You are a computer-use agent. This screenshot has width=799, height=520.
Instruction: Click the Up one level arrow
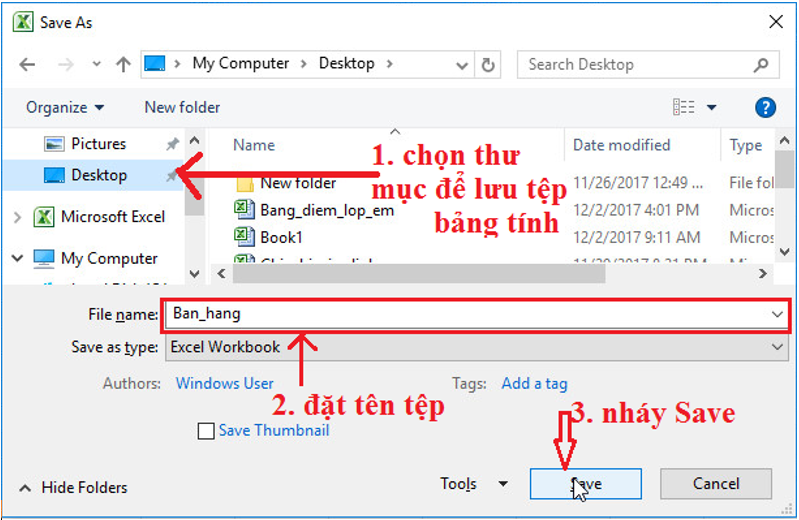[x=123, y=65]
